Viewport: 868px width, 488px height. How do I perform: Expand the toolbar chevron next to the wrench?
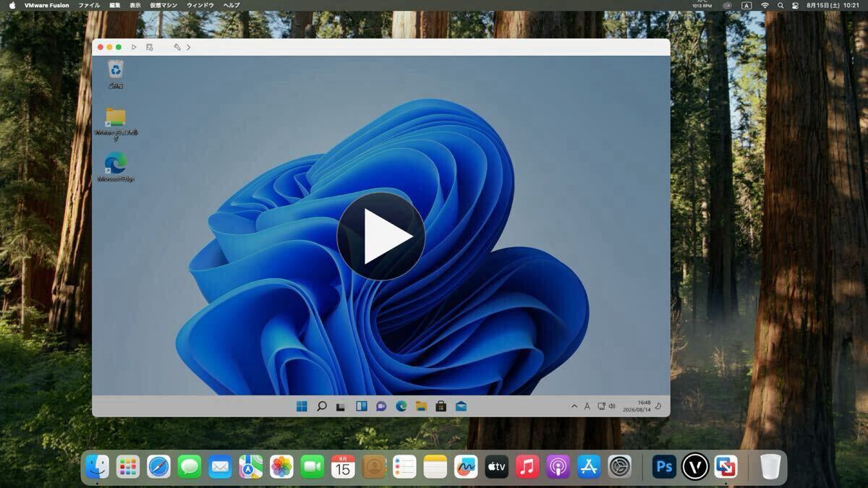coord(189,47)
